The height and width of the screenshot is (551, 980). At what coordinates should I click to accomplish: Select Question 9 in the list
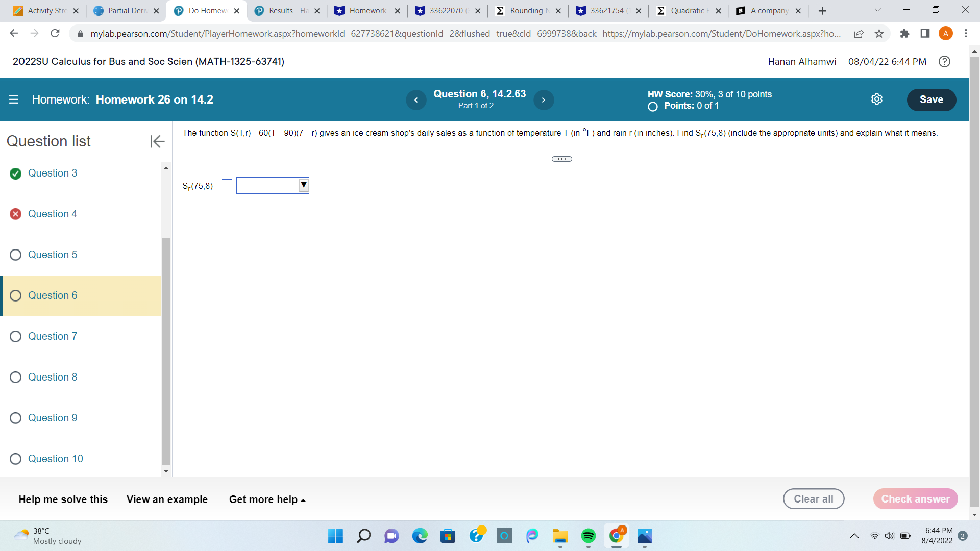[53, 418]
